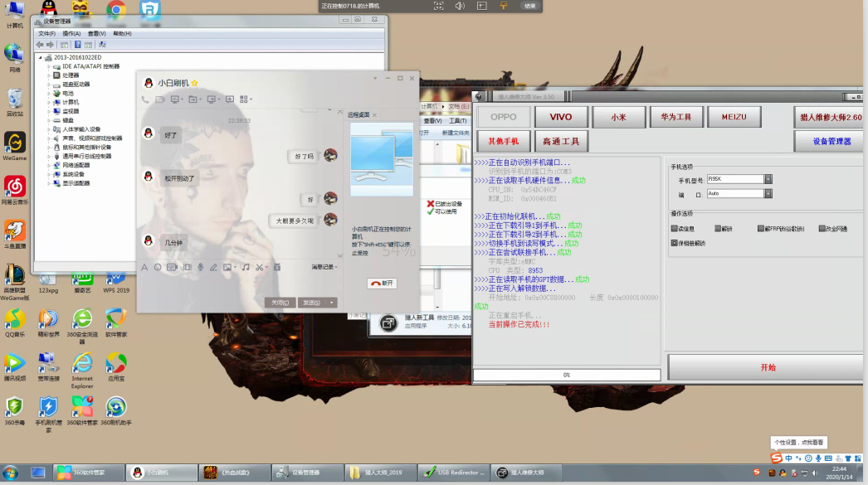The height and width of the screenshot is (485, 868).
Task: Click the QQ Music desktop icon
Action: pos(14,323)
